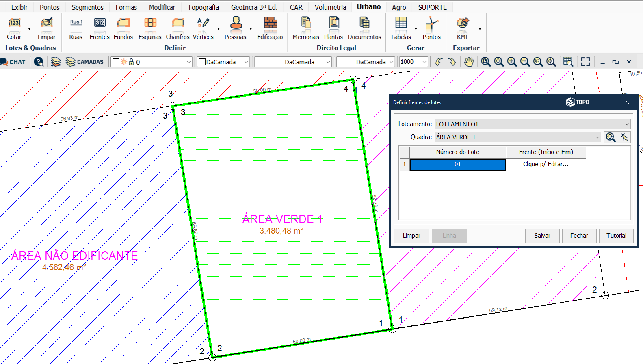Click the select-on-drawing cursor icon beside Quadra
This screenshot has width=643, height=364.
[x=624, y=137]
